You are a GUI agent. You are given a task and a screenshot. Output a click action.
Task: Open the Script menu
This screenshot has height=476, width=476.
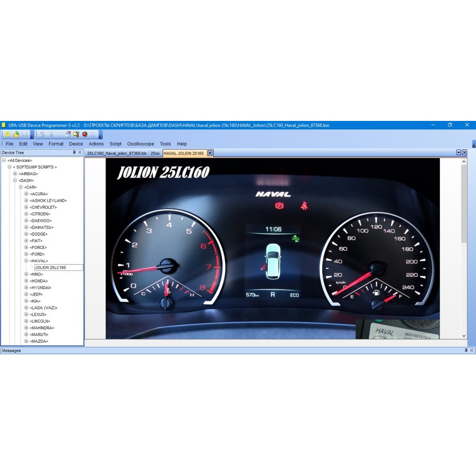pyautogui.click(x=115, y=144)
